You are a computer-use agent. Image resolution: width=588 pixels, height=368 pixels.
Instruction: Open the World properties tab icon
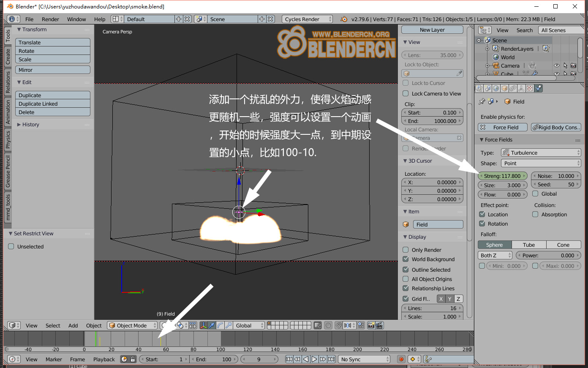pyautogui.click(x=496, y=88)
